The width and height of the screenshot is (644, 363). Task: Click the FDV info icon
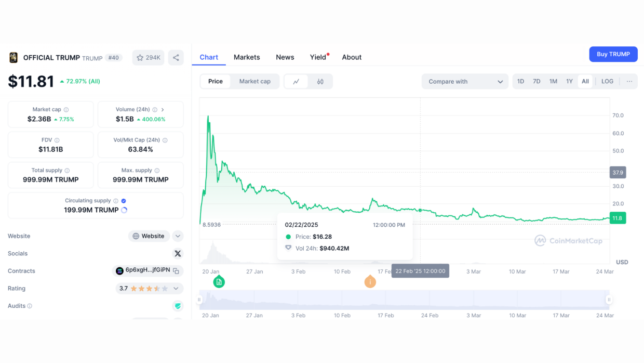coord(57,140)
